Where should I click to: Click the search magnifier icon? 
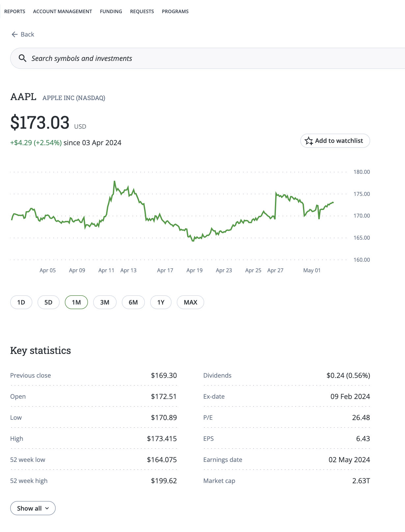point(22,58)
